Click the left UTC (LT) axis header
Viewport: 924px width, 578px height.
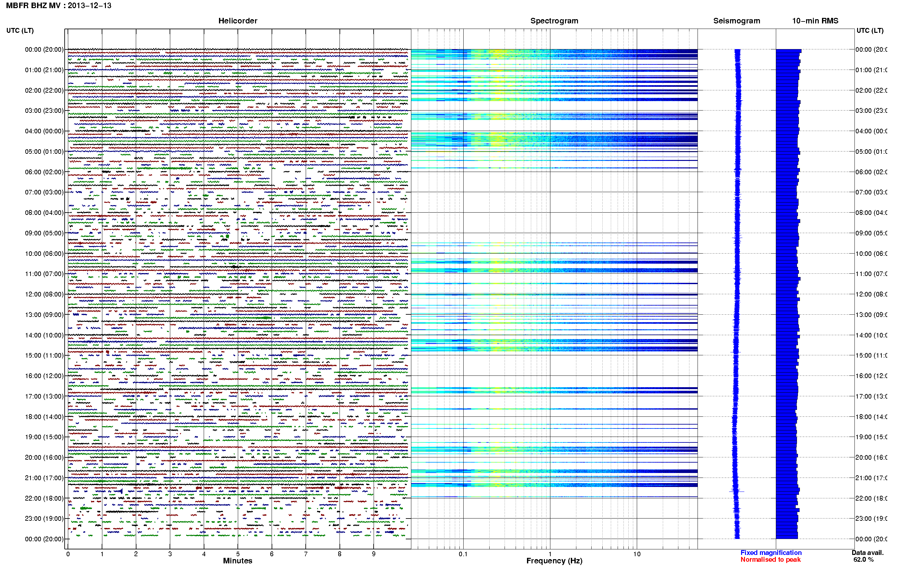point(20,31)
